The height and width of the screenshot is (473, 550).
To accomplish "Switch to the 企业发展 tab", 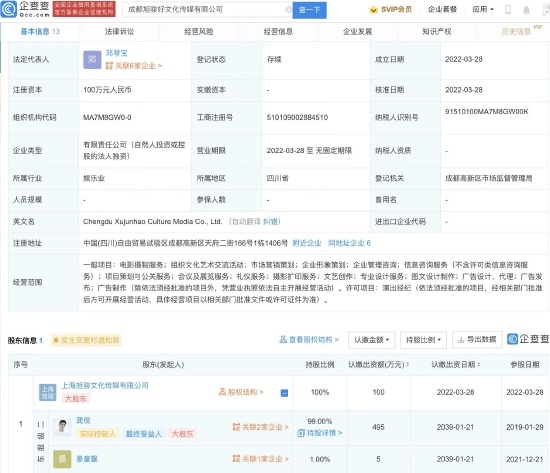I will [357, 32].
